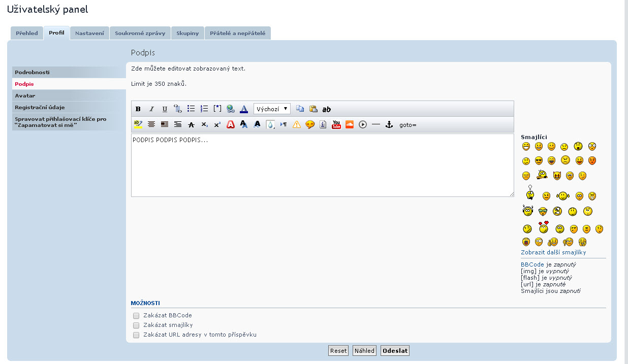This screenshot has height=364, width=628.
Task: Tick Zakázat URL adresy checkbox
Action: click(136, 335)
